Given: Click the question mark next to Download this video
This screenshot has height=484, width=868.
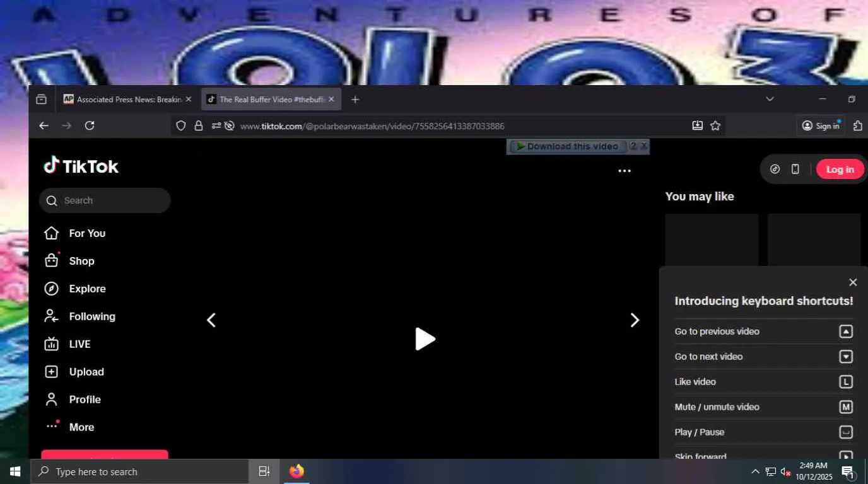Looking at the screenshot, I should coord(633,146).
